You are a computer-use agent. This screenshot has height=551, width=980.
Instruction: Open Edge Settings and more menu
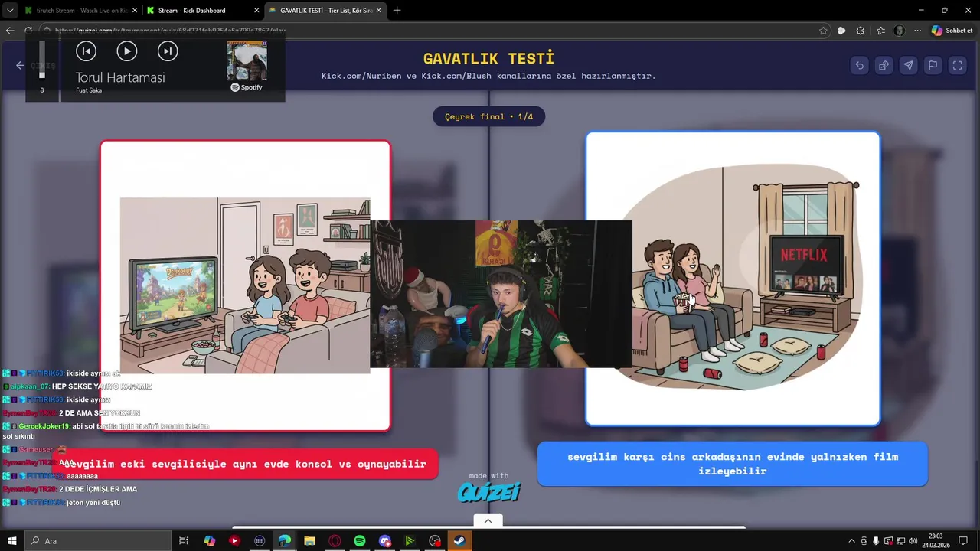pyautogui.click(x=917, y=31)
